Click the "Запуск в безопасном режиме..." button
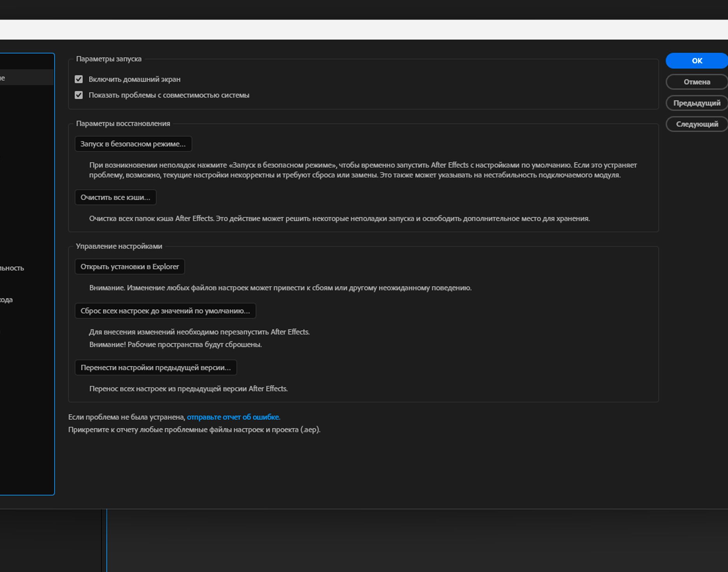Image resolution: width=728 pixels, height=572 pixels. point(133,144)
